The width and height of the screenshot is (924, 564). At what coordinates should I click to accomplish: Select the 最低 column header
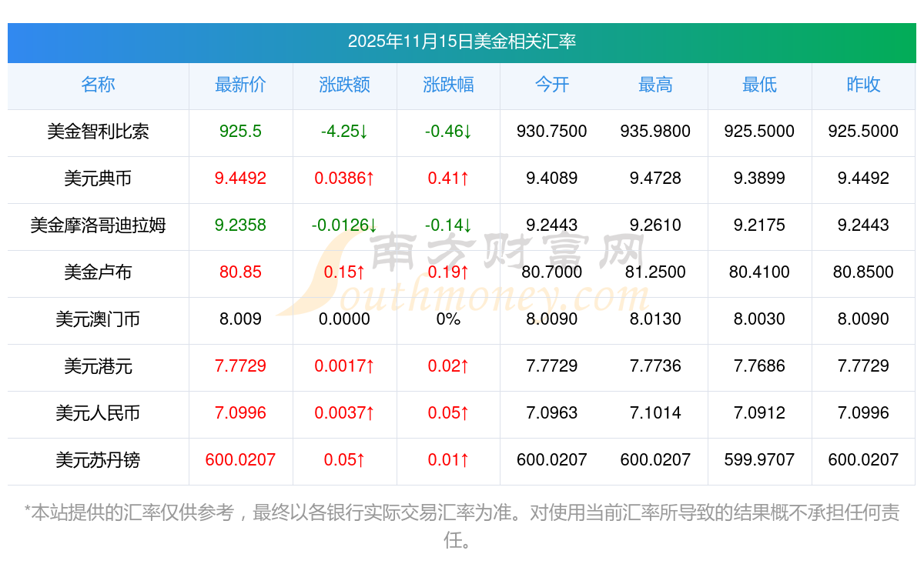[x=759, y=85]
